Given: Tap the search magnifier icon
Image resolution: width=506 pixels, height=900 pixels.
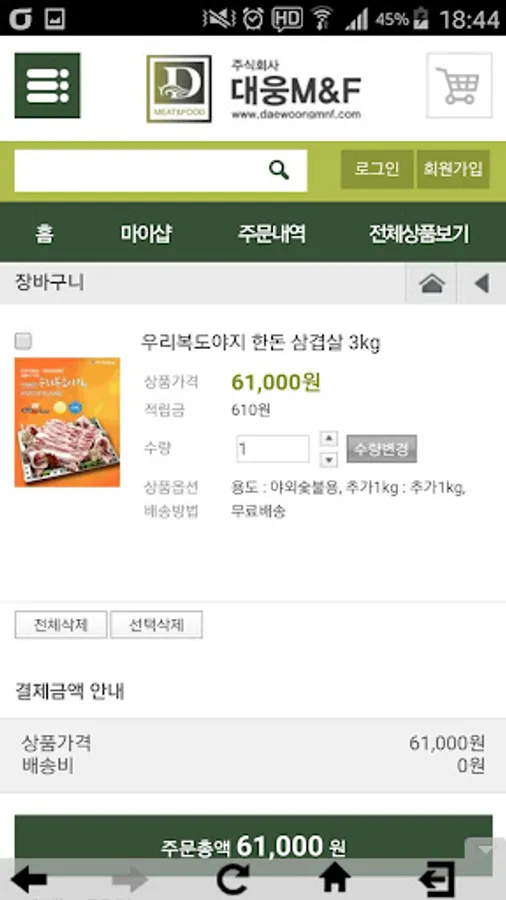Looking at the screenshot, I should coord(279,170).
